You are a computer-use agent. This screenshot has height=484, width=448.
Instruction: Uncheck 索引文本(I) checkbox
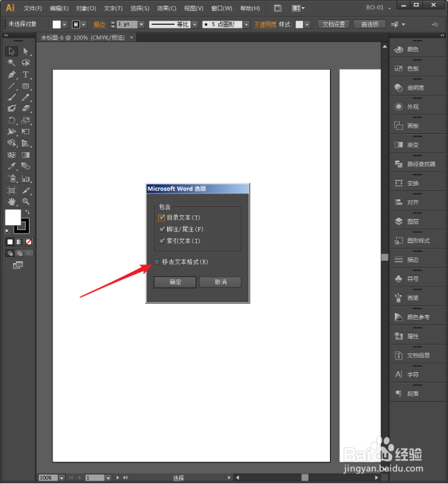pyautogui.click(x=162, y=241)
